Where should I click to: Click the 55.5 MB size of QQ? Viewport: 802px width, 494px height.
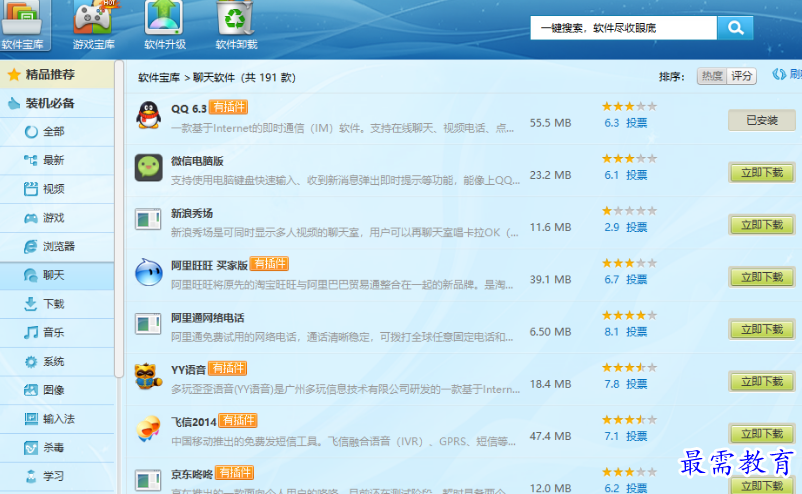(x=550, y=123)
